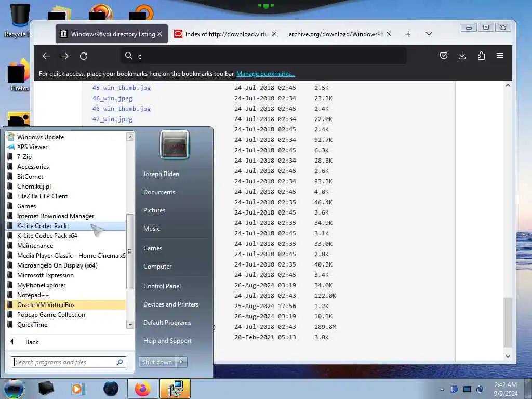Switch to archive.org/download/Windows98 tab

pos(340,34)
